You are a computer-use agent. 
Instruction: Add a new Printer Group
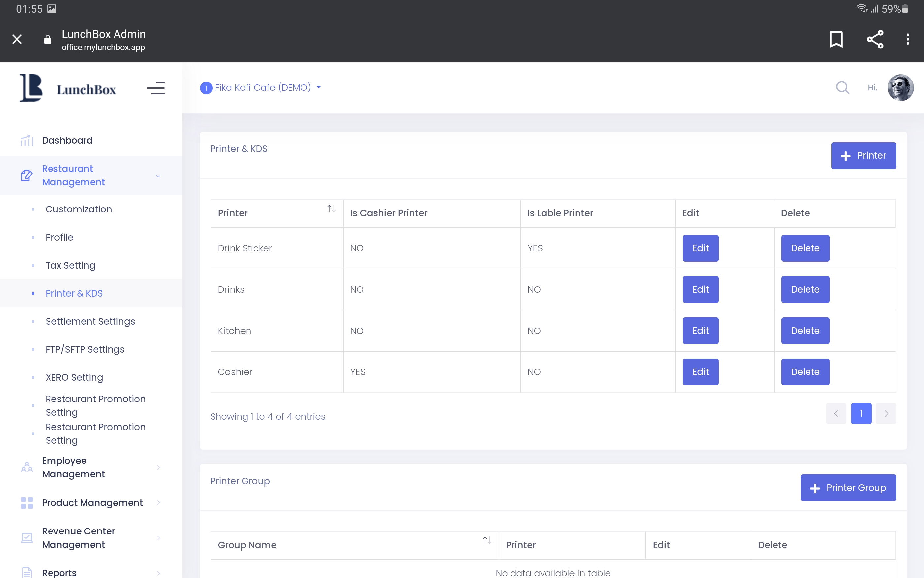point(848,488)
